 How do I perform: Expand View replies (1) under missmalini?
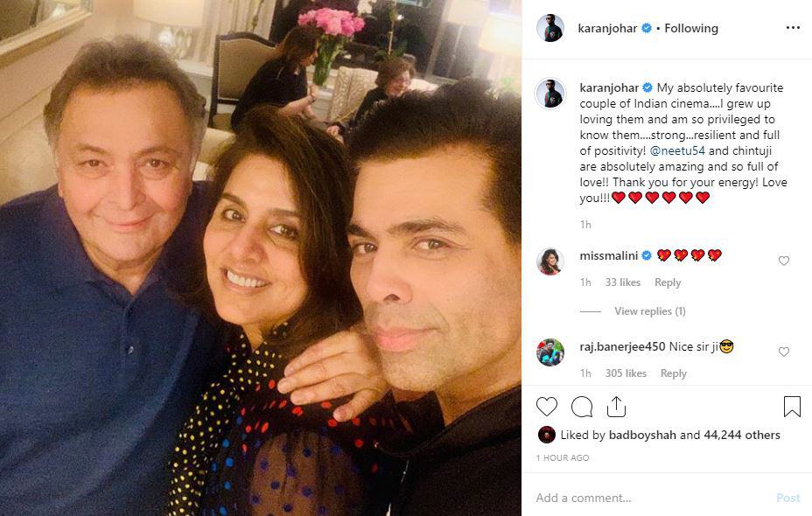click(x=650, y=311)
